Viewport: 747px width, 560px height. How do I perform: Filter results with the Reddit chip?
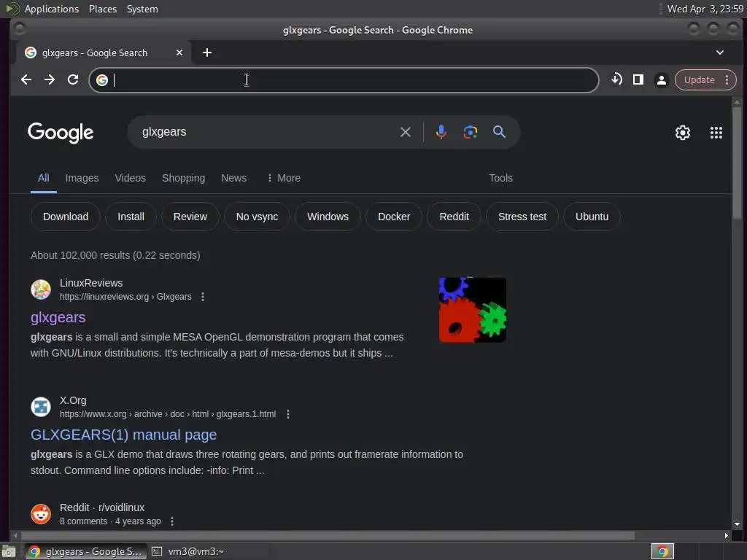point(454,217)
